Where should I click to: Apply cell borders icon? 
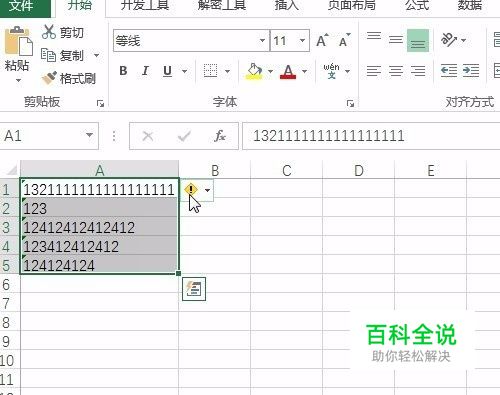[210, 71]
